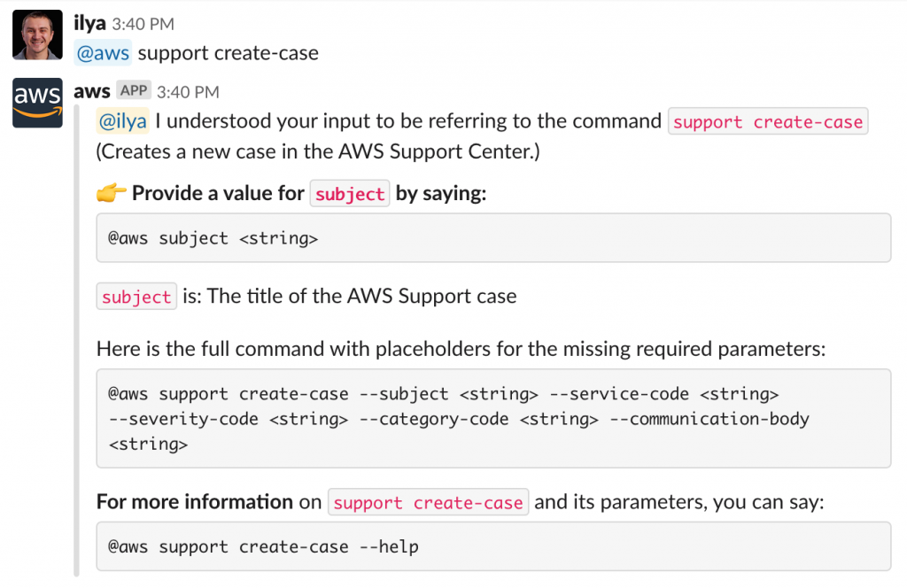Select the highlighted support create-case command text
This screenshot has width=907, height=588.
tap(767, 120)
